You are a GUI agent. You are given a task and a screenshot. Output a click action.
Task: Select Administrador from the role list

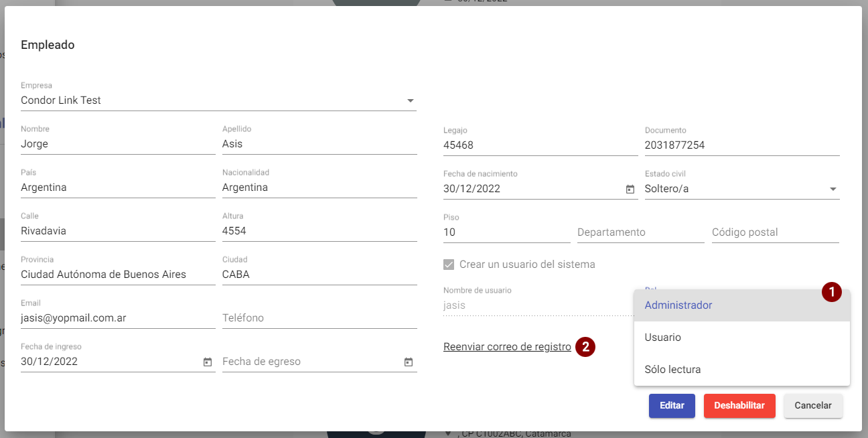point(678,305)
